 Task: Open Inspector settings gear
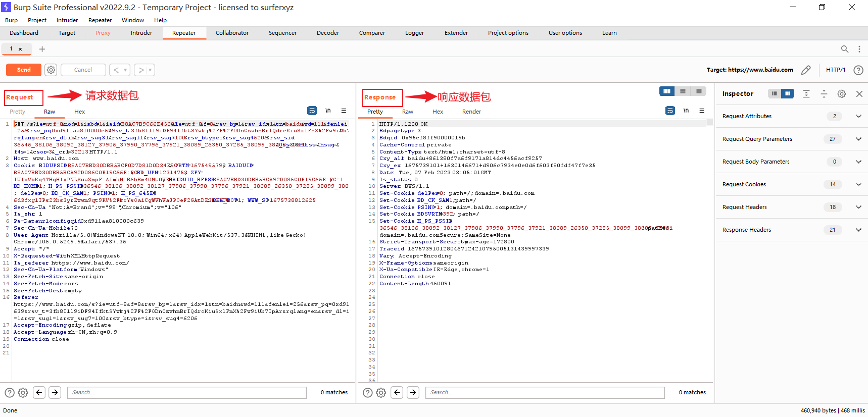[842, 94]
